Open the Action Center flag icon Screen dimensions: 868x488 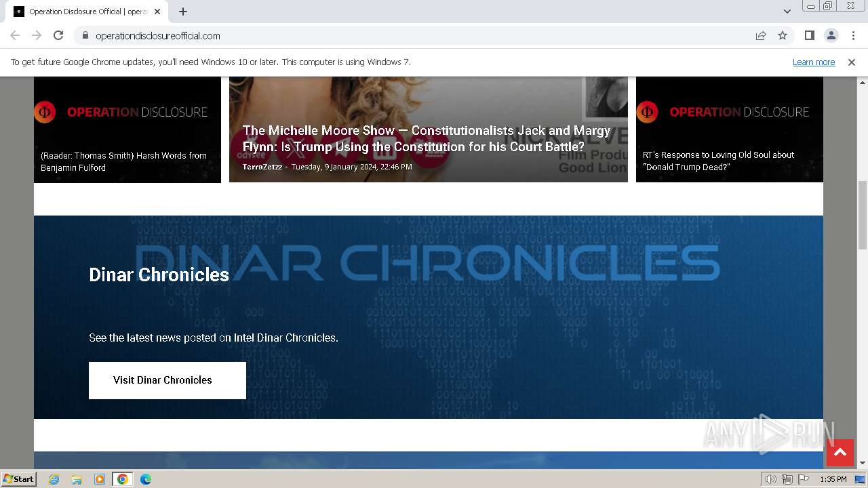[804, 479]
